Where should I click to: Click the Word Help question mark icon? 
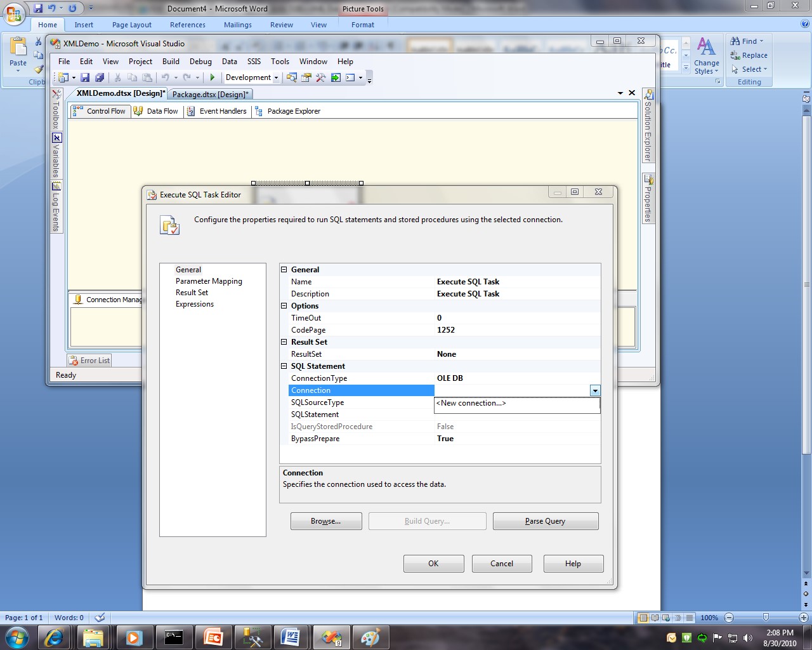805,24
